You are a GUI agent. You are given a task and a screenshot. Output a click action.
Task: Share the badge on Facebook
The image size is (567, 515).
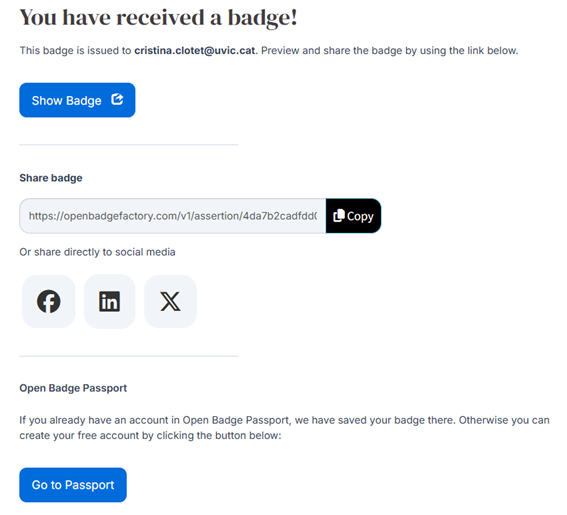tap(48, 301)
